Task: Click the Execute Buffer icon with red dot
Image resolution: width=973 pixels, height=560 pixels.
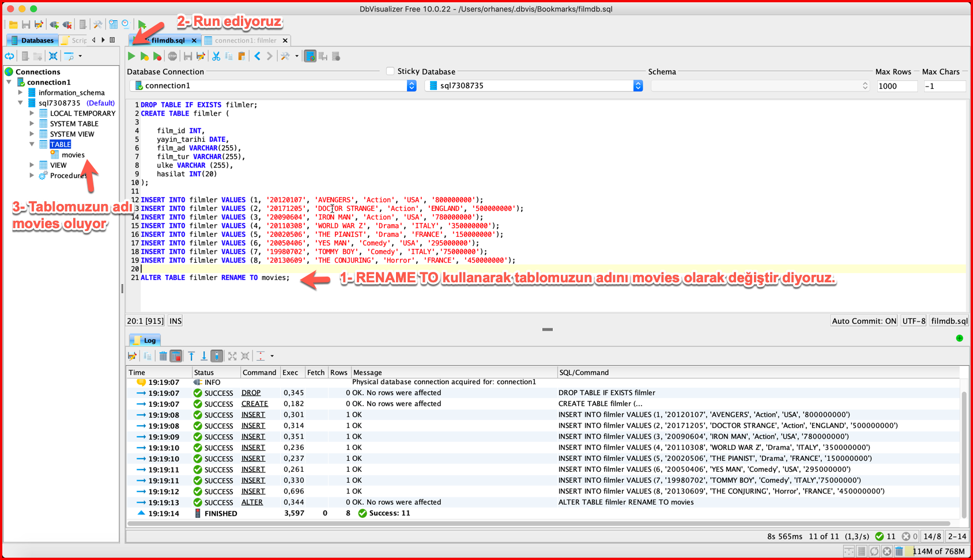Action: (x=157, y=56)
